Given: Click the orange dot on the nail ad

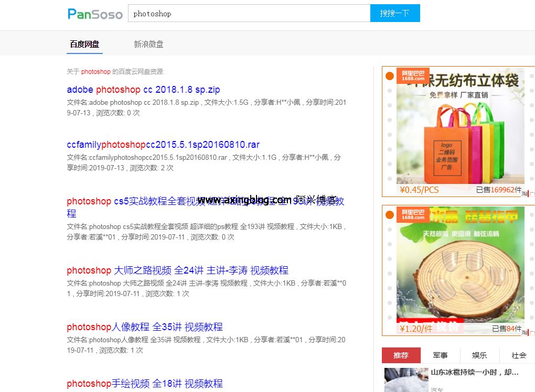Looking at the screenshot, I should 390,215.
